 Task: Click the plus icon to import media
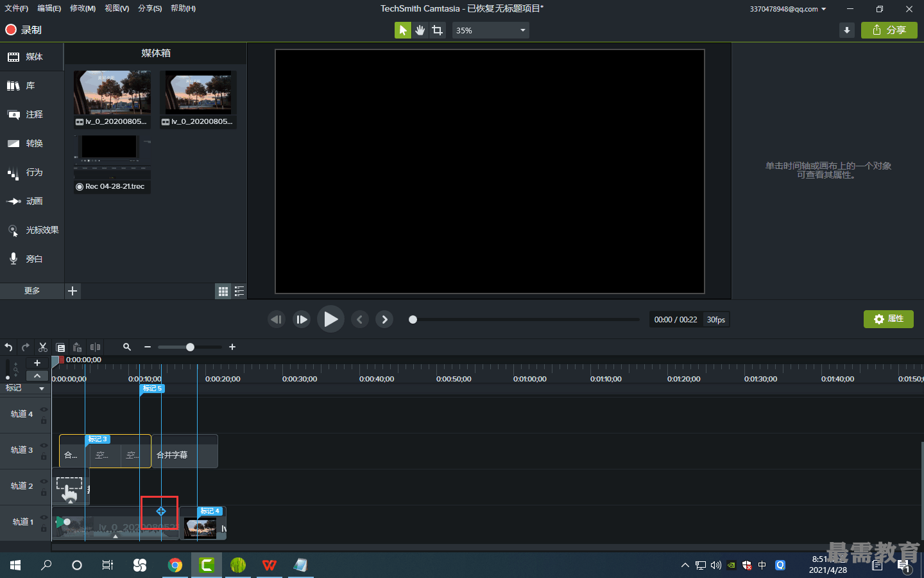[x=73, y=291]
